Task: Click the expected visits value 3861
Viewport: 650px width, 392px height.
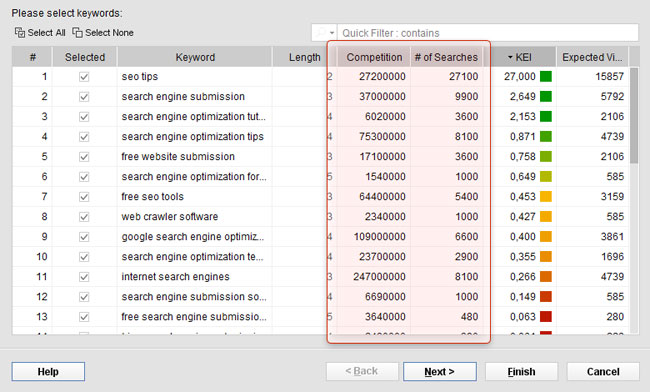Action: point(612,237)
